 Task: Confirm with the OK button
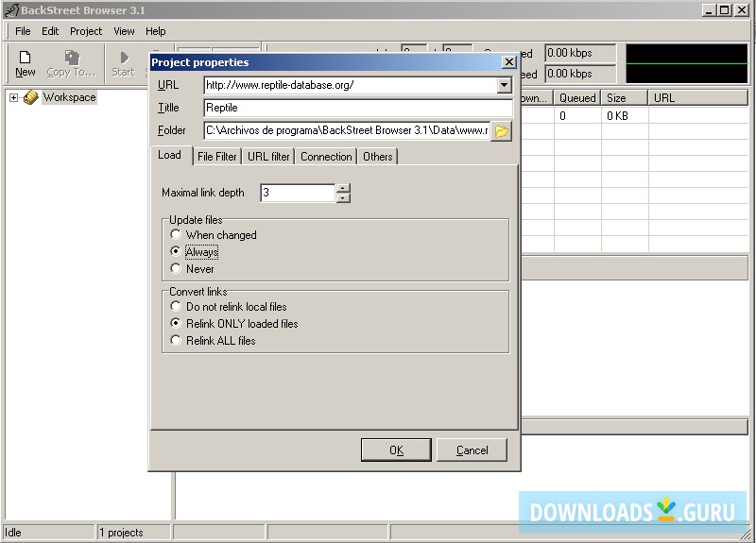(396, 450)
